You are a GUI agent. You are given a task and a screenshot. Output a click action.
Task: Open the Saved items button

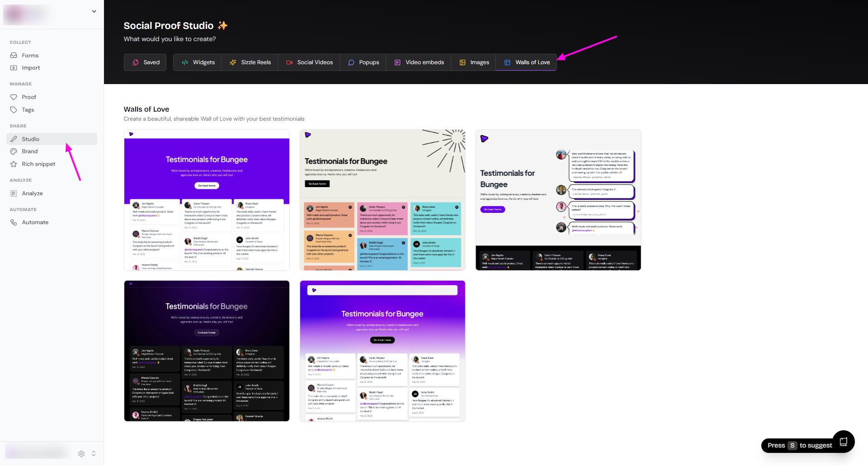[x=145, y=62]
